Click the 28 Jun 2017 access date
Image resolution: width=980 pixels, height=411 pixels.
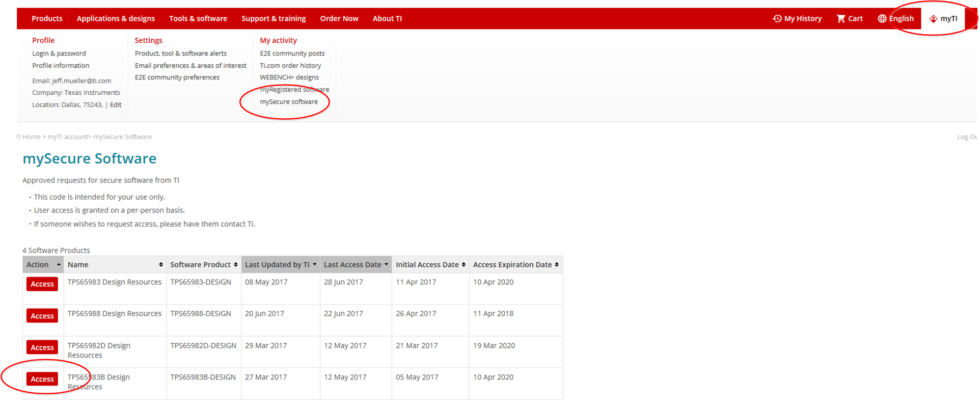point(343,282)
